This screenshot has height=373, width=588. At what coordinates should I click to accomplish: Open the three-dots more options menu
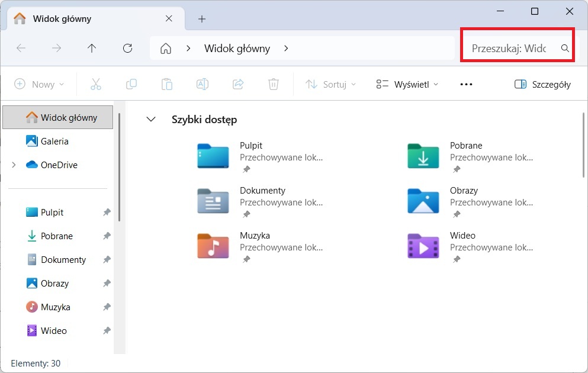pos(466,84)
